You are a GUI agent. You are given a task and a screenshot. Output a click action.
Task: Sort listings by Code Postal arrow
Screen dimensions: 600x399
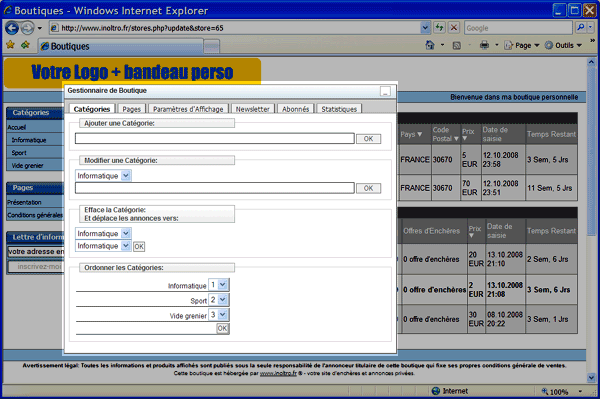pos(456,138)
